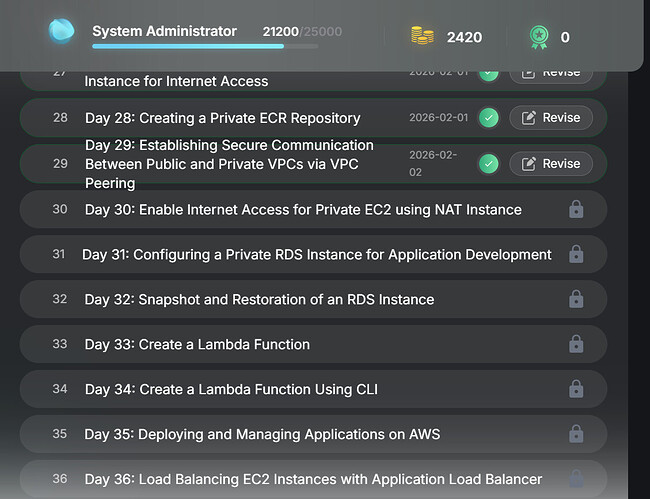Revise Day 29 VPC Peering task
Screen dimensions: 650x499
click(551, 164)
